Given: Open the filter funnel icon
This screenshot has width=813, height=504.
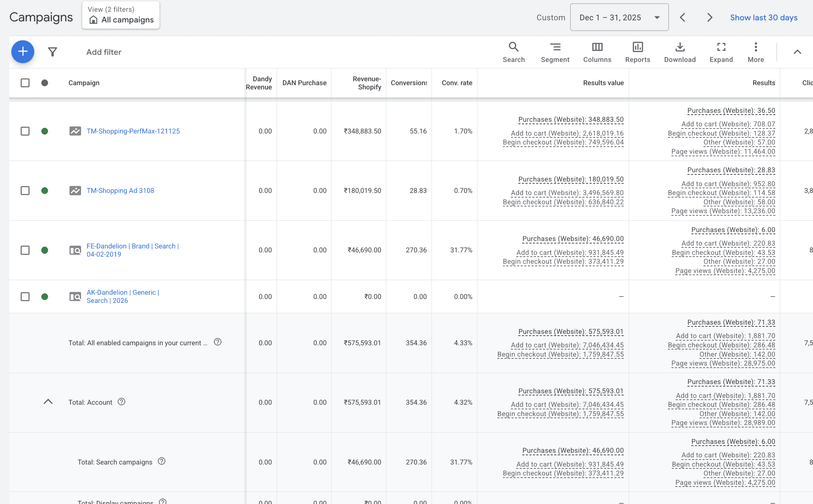Looking at the screenshot, I should [x=53, y=52].
